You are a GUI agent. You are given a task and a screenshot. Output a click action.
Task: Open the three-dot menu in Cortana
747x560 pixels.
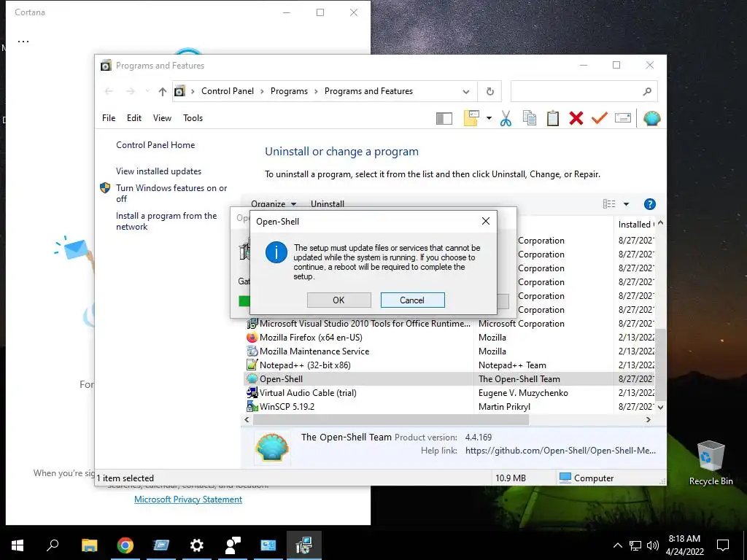point(23,41)
